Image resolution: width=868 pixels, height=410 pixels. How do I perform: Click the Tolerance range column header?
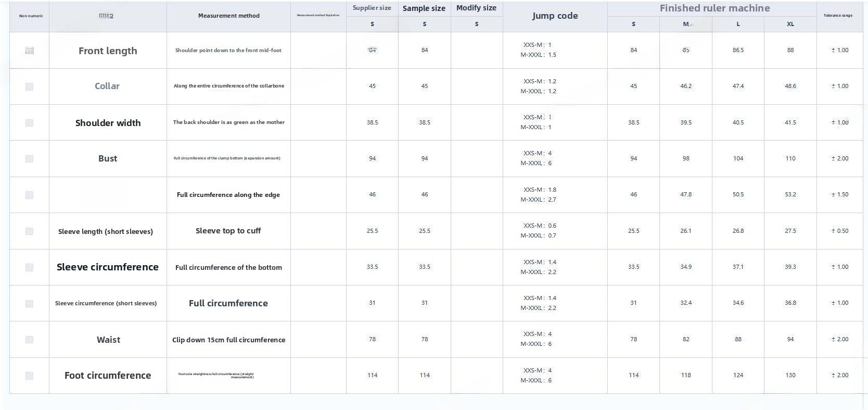coord(837,16)
